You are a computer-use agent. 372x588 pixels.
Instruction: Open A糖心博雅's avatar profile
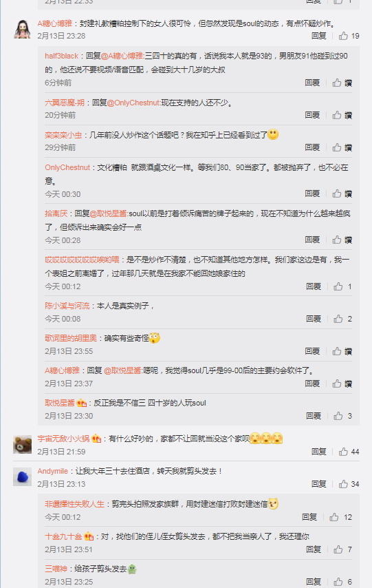[x=22, y=29]
